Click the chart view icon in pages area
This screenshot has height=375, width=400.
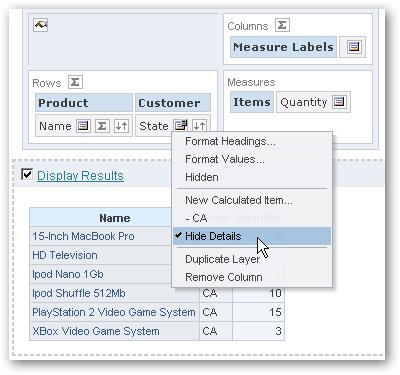41,25
